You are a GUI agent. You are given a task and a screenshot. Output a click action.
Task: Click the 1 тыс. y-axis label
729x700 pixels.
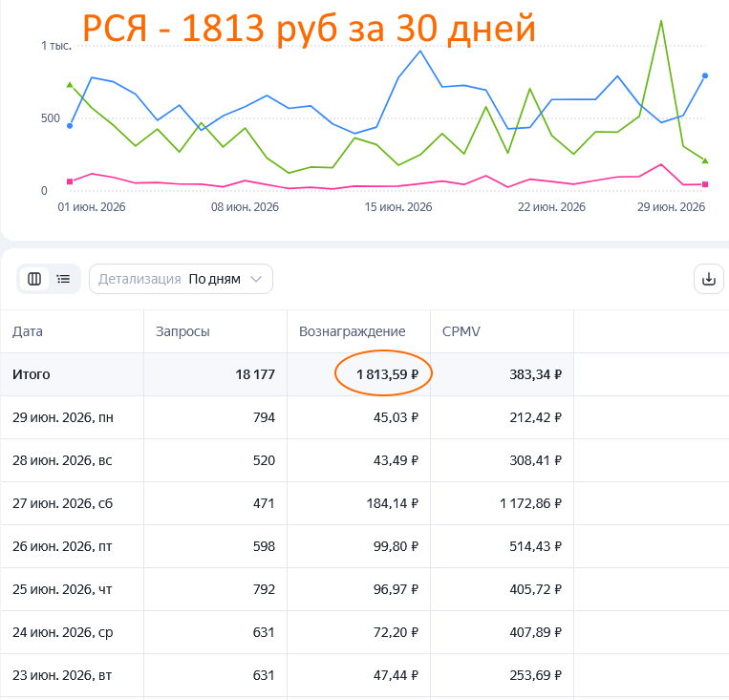point(56,46)
